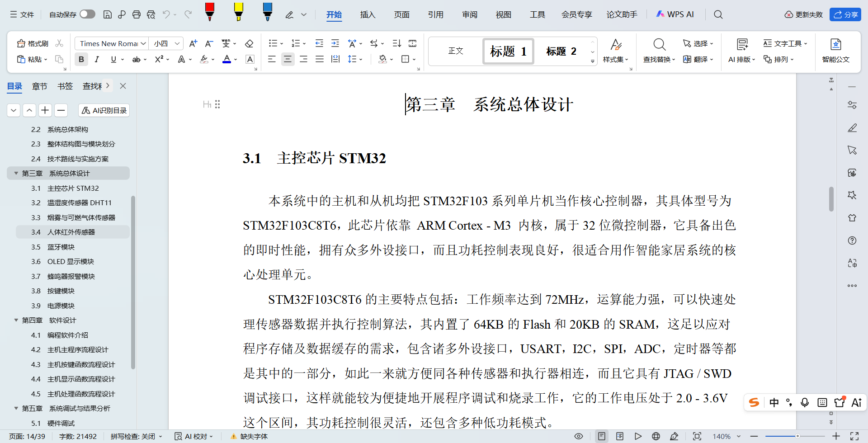Toggle the AutoSave switch
This screenshot has width=868, height=443.
pos(87,14)
